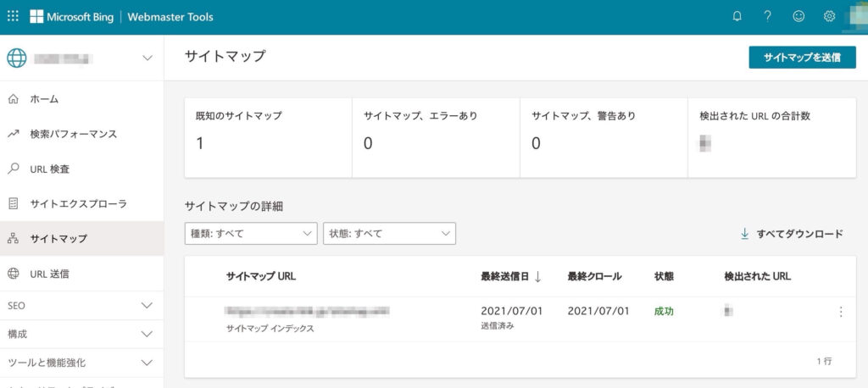
Task: Open the blurred sitemap URL link
Action: coord(307,311)
